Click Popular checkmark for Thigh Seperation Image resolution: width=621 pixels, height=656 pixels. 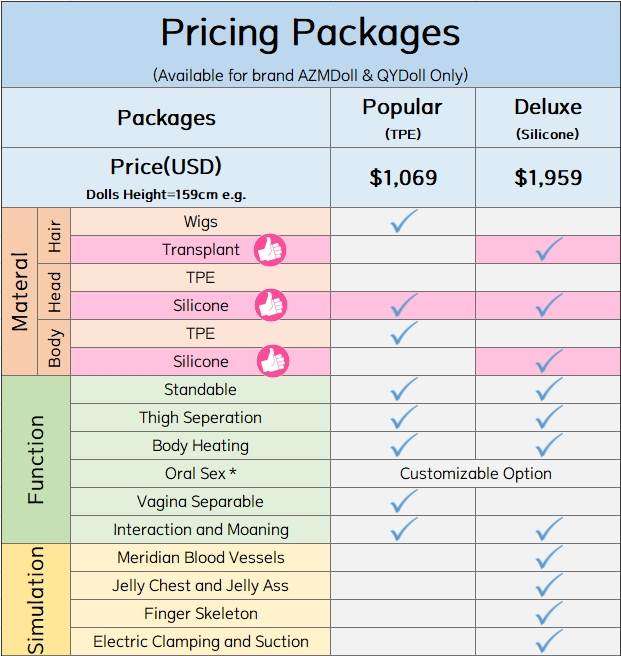coord(403,418)
